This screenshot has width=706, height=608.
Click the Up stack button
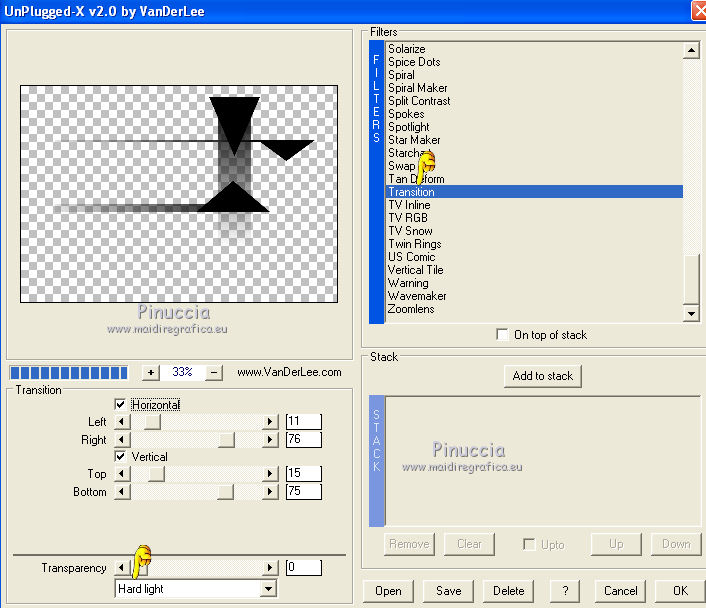pos(616,544)
